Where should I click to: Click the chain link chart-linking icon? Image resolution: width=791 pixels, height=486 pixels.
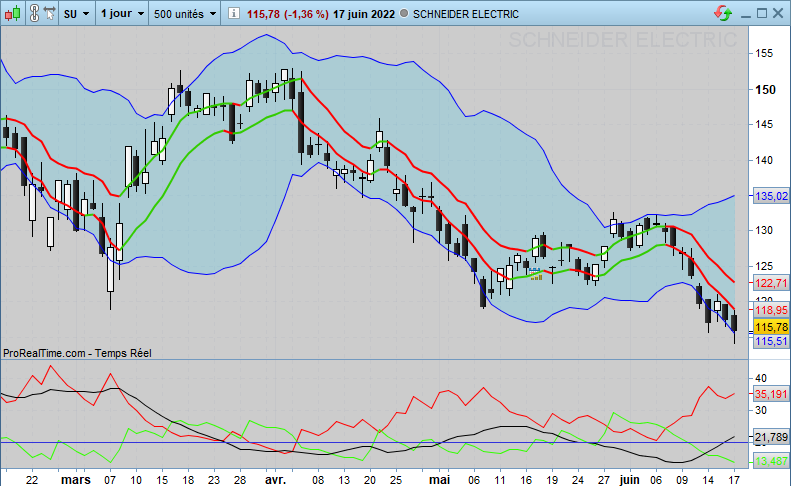click(x=34, y=14)
